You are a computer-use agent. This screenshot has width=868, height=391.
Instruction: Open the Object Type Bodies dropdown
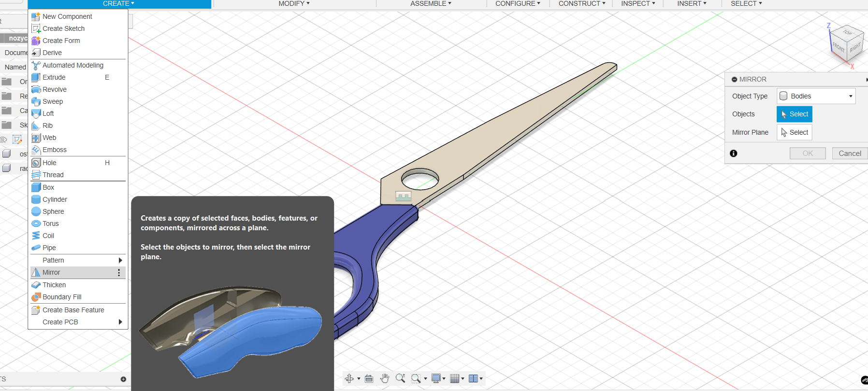pos(816,96)
